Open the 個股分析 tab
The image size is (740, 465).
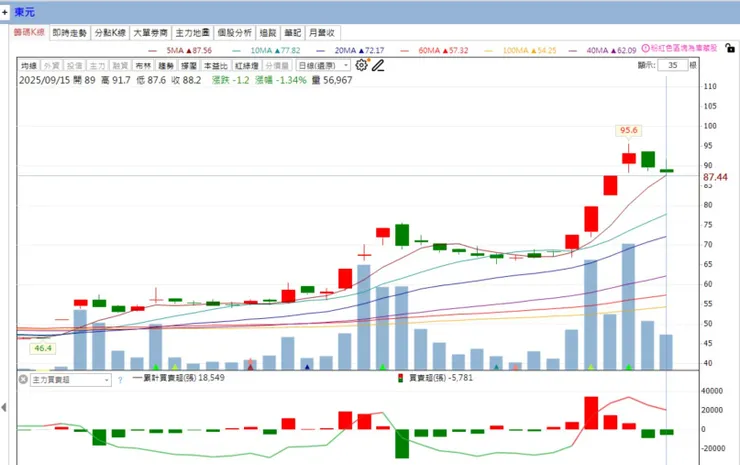pyautogui.click(x=235, y=33)
